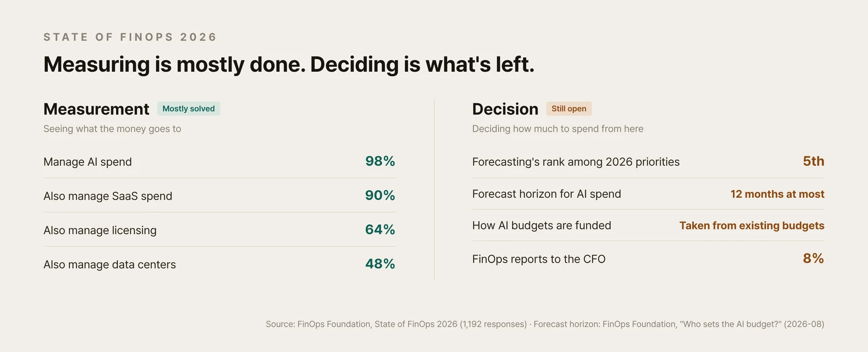Click the 'Manage AI spend' row label
Screen dimensions: 868x352
pyautogui.click(x=87, y=162)
